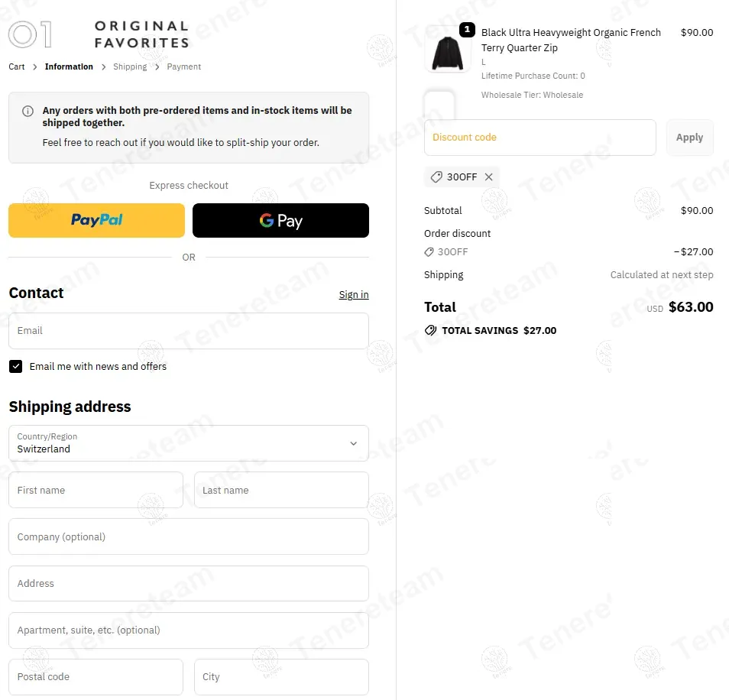Open the Country/Region dropdown
Screen dimensions: 729x700
(188, 443)
